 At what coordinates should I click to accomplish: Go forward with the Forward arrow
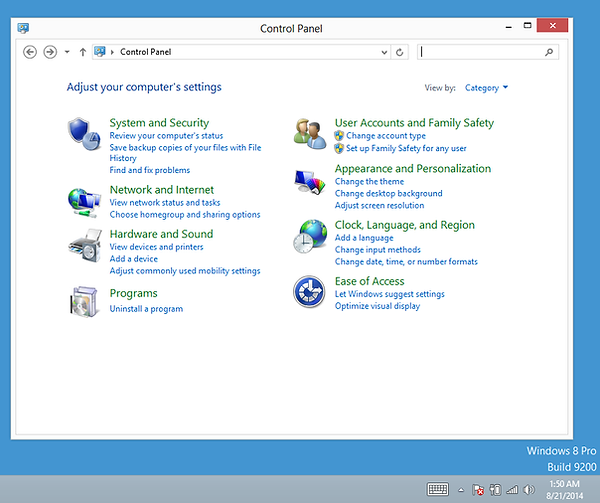click(50, 52)
